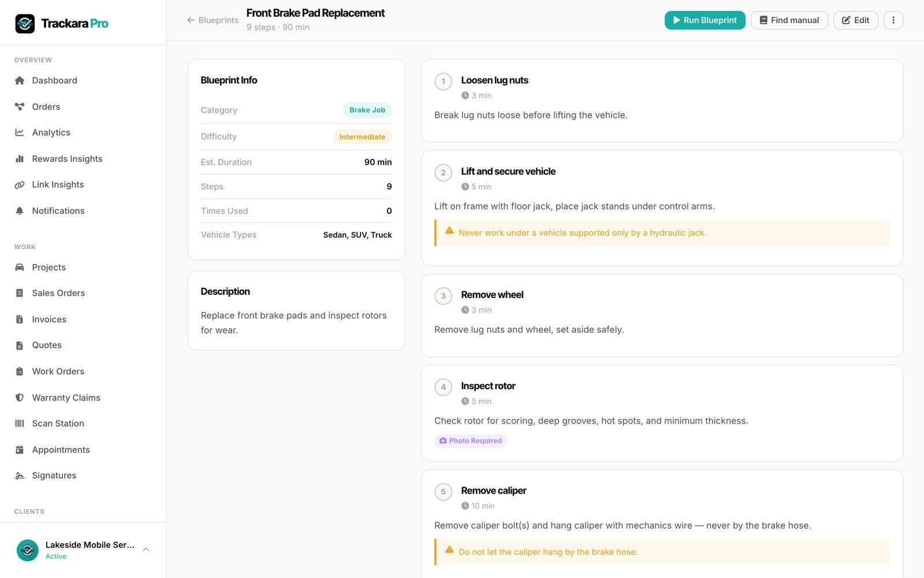
Task: Expand the Lakeside Mobile Service account switcher
Action: point(146,550)
